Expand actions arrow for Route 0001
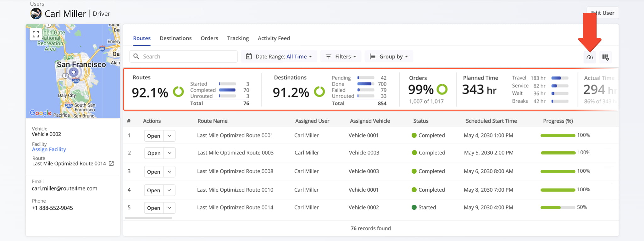644x241 pixels. 169,136
